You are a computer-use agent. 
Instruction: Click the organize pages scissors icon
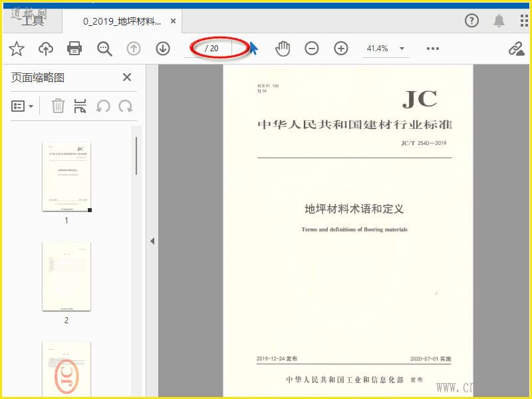(80, 106)
